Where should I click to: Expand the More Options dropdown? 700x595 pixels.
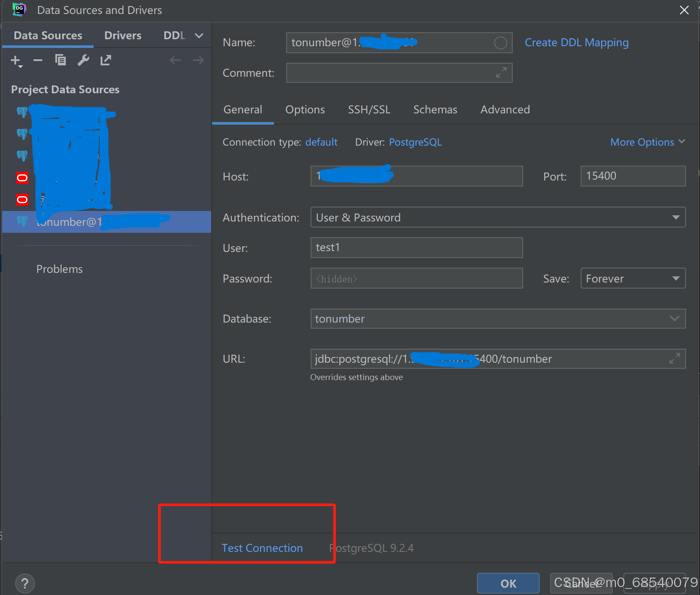point(647,142)
